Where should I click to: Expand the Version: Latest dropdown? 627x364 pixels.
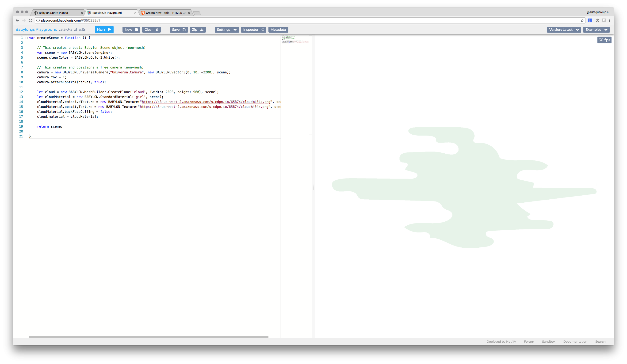click(x=564, y=30)
